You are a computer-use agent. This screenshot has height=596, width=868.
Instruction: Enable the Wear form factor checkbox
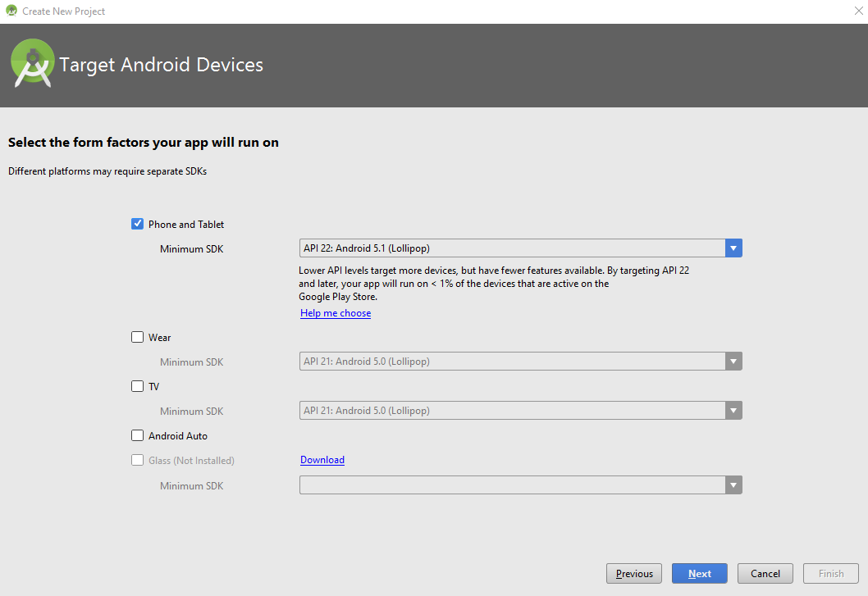coord(138,337)
